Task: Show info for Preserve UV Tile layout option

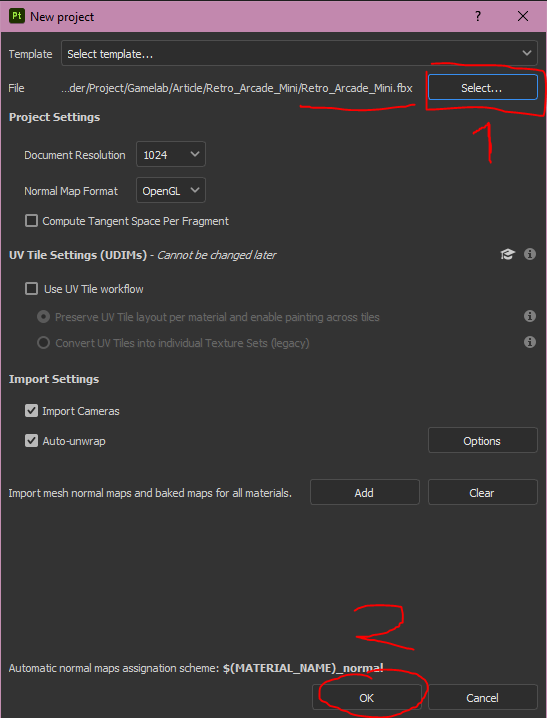Action: click(x=530, y=316)
